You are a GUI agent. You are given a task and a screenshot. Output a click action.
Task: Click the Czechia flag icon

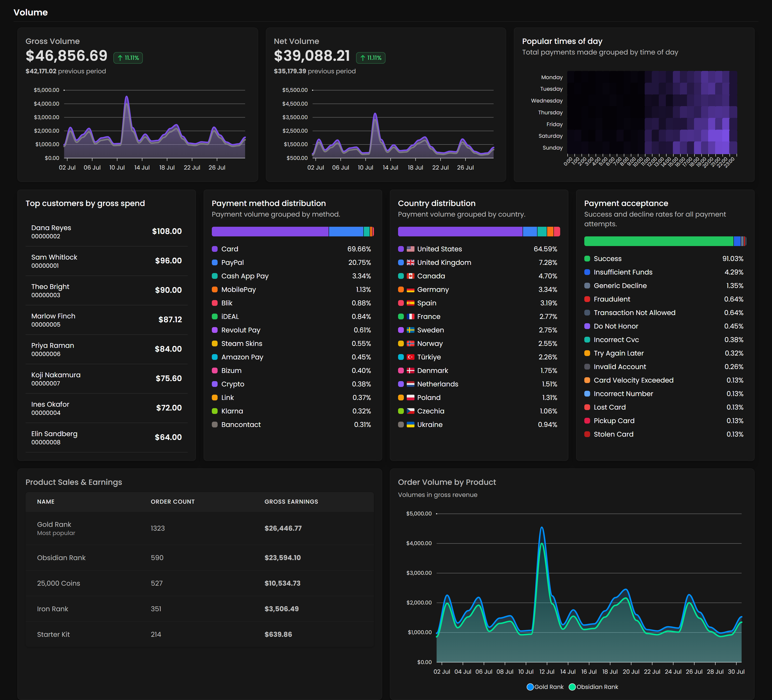(410, 411)
